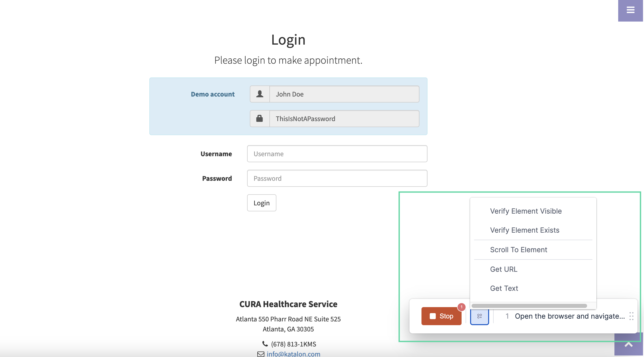Click the Login button to submit
This screenshot has height=357, width=644.
[x=261, y=203]
